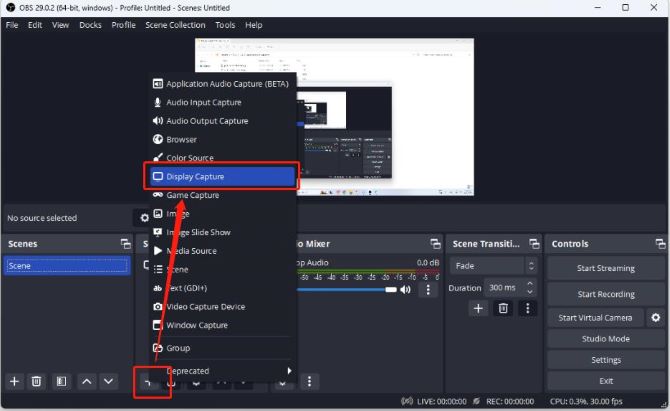Add a Browser source
Image resolution: width=670 pixels, height=411 pixels.
[221, 139]
